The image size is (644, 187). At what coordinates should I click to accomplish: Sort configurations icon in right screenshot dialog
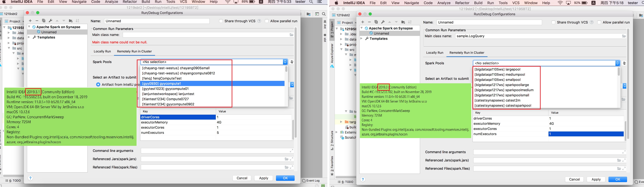coord(410,22)
